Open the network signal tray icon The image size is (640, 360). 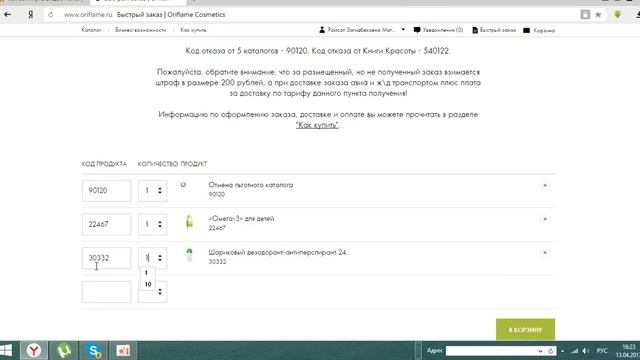(x=574, y=351)
